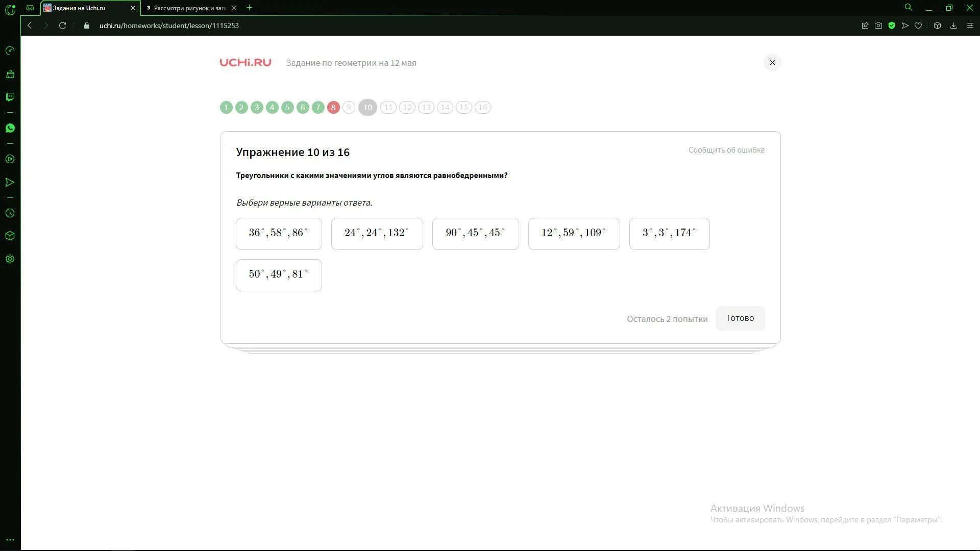
Task: Open downloads icon in toolbar
Action: tap(953, 26)
